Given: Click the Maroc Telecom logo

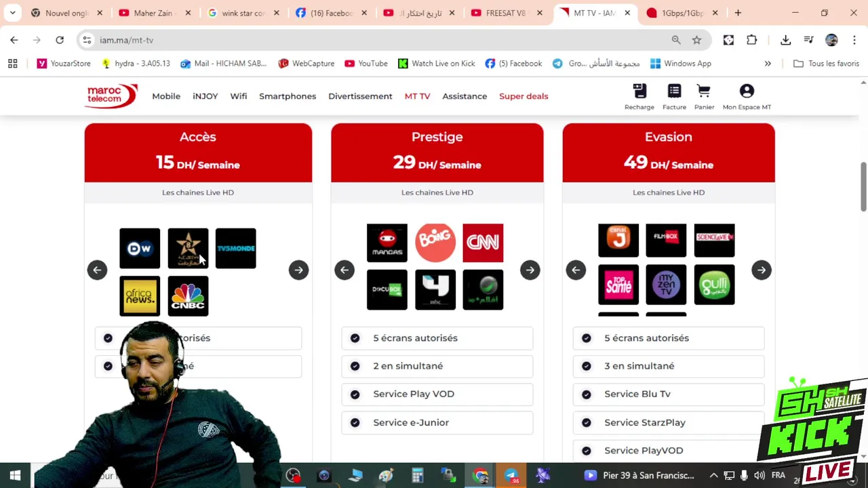Looking at the screenshot, I should [x=112, y=96].
